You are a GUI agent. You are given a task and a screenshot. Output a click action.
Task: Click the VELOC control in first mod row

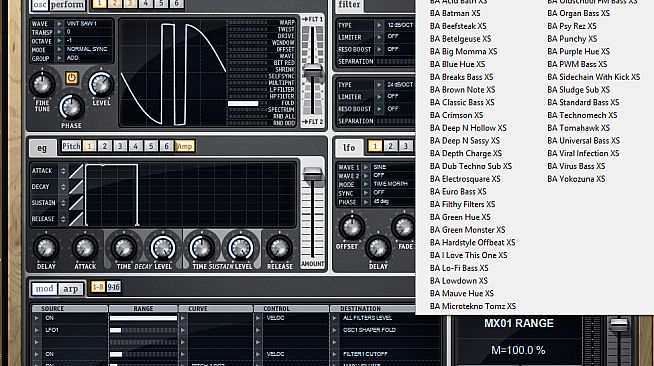click(276, 318)
